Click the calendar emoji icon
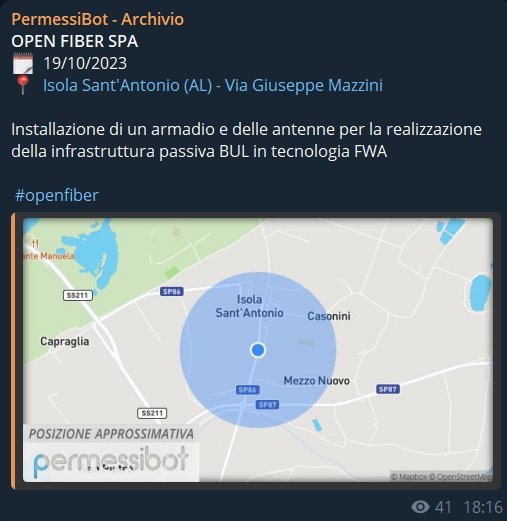 pos(23,63)
